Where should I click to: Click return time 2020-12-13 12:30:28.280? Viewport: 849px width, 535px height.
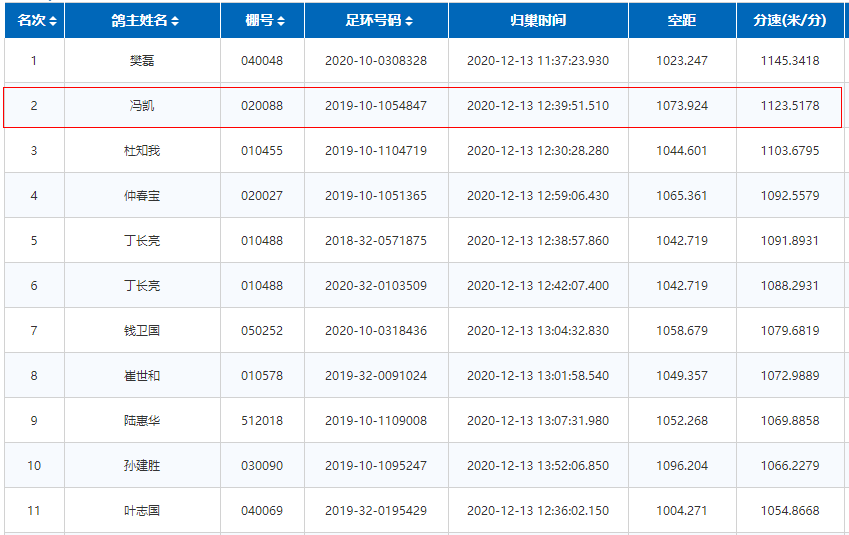538,151
